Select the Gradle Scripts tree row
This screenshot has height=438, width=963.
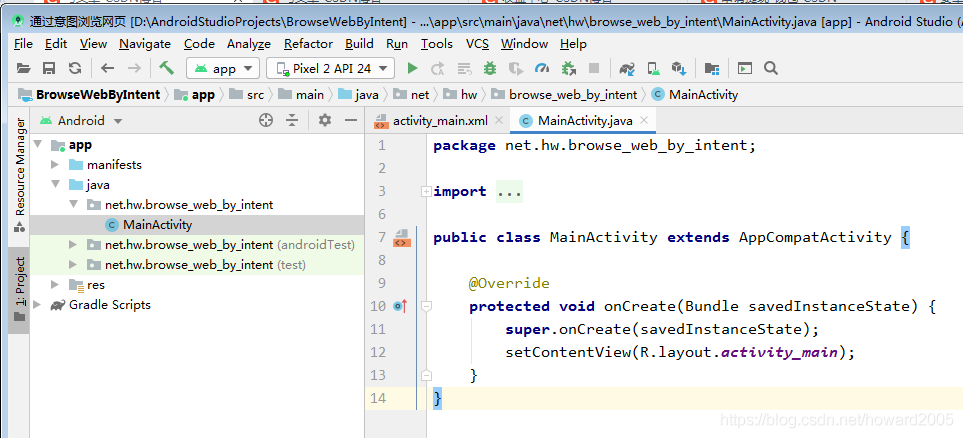coord(197,305)
